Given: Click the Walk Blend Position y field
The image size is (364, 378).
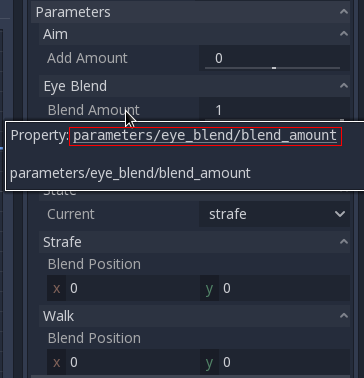Looking at the screenshot, I should point(275,362).
